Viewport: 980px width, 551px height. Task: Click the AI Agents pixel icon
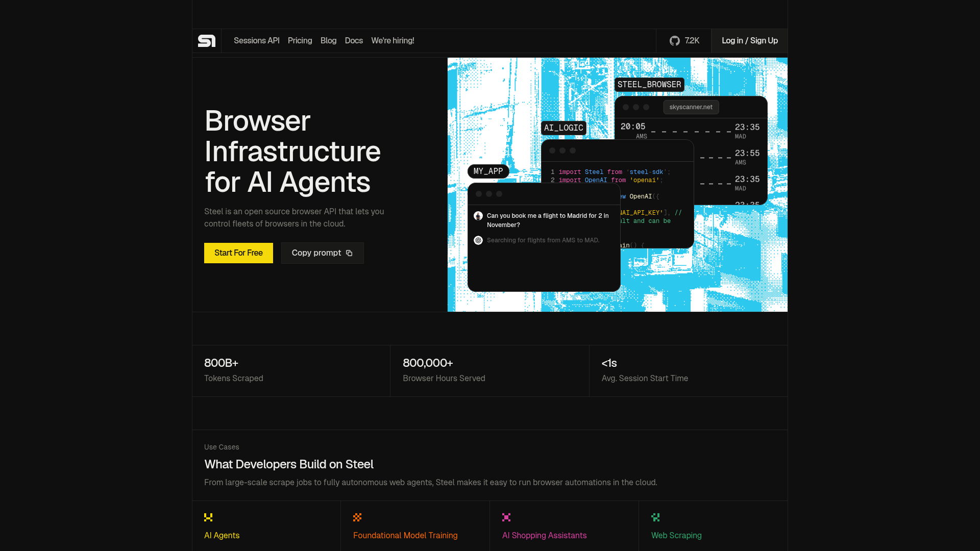tap(208, 517)
